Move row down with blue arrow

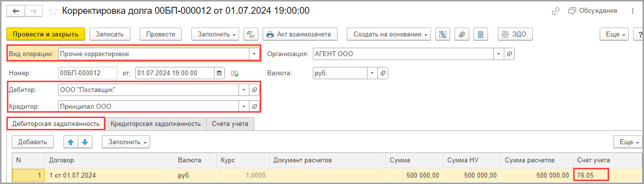(x=85, y=142)
